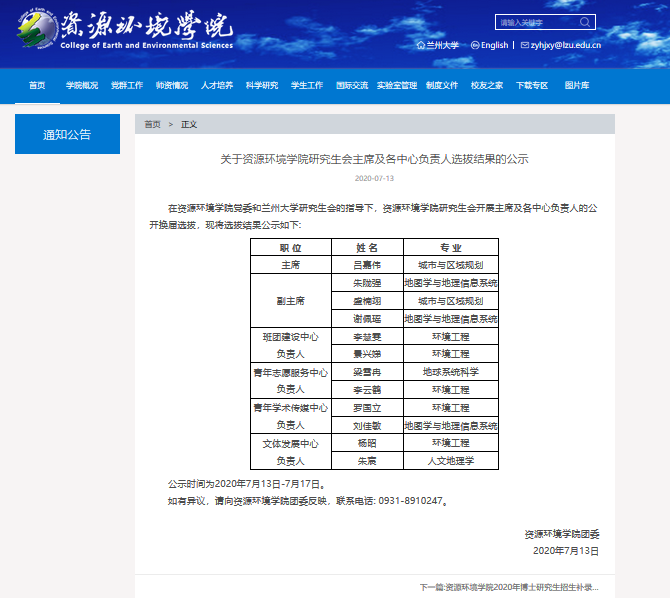
Task: Click the 2020-07-13 publish date
Action: click(x=374, y=178)
